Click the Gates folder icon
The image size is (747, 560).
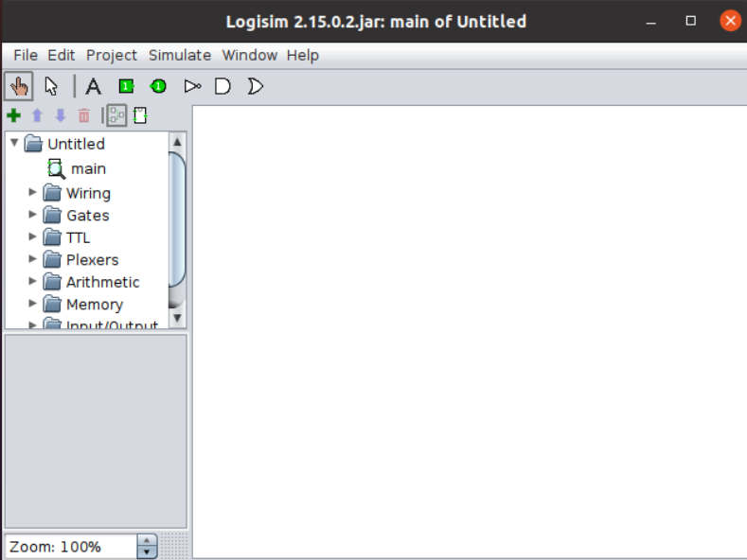point(52,216)
